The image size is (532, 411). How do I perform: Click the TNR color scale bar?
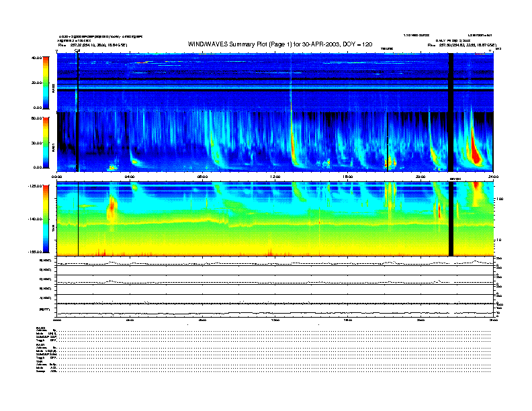[46, 219]
